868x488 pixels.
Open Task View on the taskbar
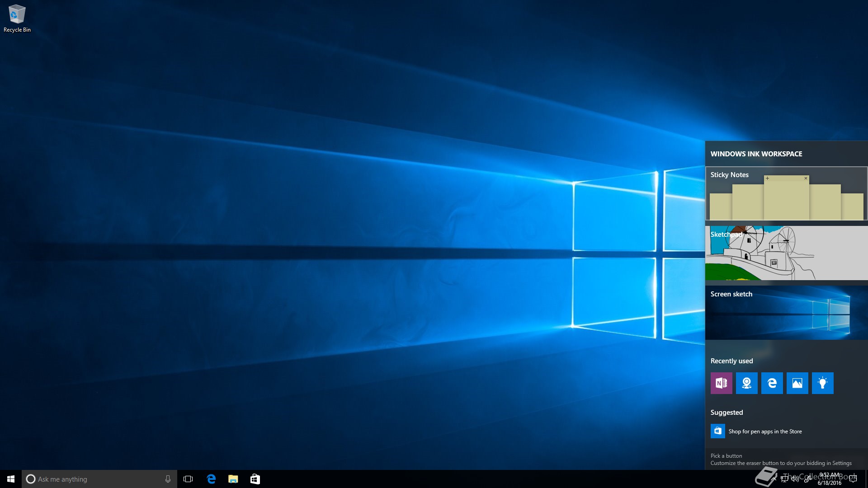click(188, 479)
